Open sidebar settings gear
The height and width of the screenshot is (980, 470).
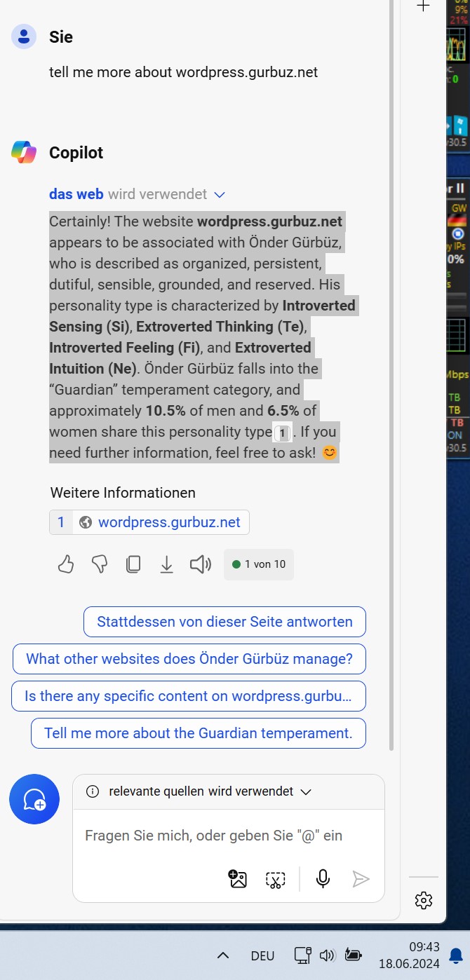pos(423,900)
